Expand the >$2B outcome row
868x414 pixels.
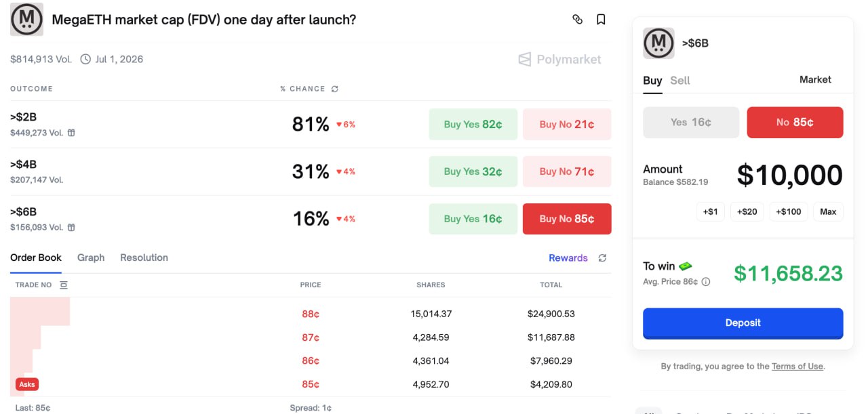[x=136, y=124]
